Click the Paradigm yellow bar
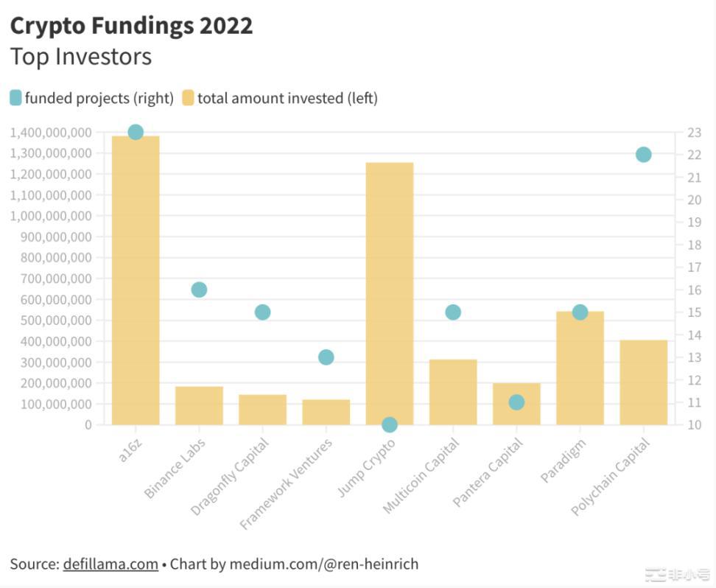The height and width of the screenshot is (588, 716). tap(580, 368)
